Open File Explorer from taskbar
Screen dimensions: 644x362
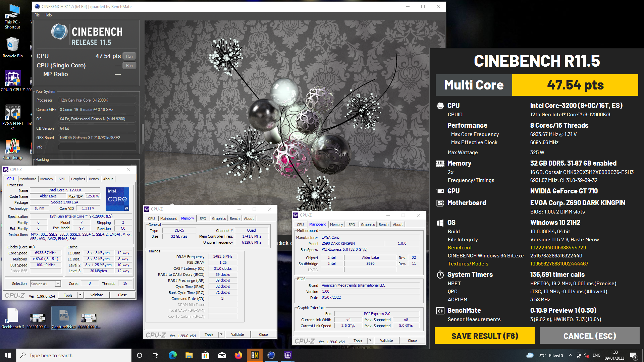(x=189, y=355)
